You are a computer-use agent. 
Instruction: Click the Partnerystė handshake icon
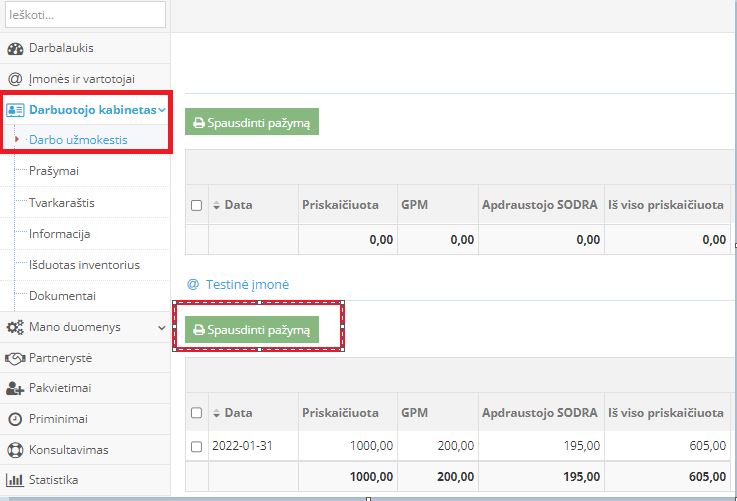click(15, 358)
